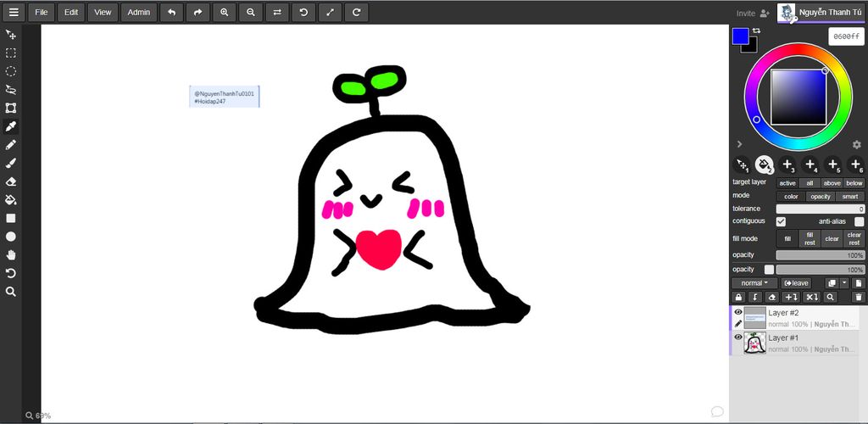Select the Rectangle shape tool

click(x=10, y=218)
